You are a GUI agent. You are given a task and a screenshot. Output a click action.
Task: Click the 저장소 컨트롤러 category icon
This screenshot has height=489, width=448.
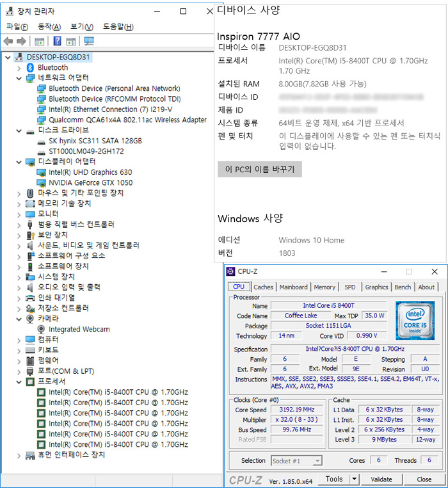(30, 308)
